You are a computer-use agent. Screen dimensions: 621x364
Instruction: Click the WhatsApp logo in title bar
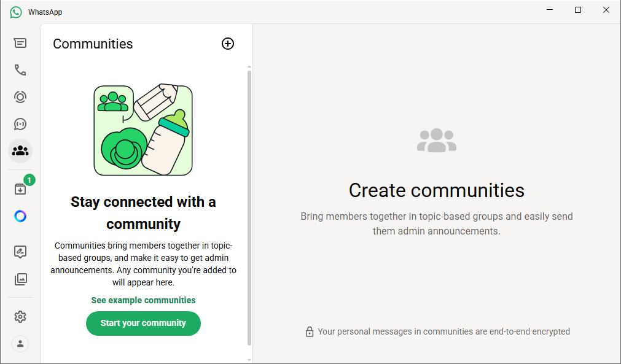tap(16, 12)
